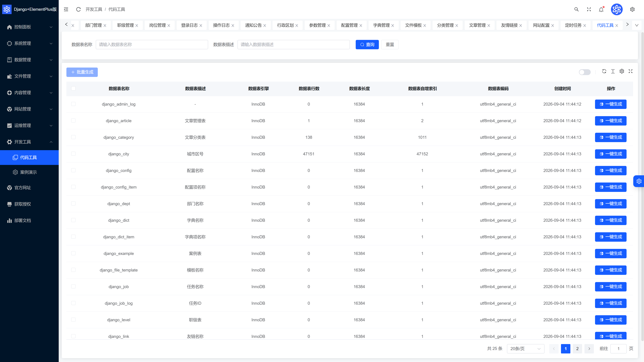644x362 pixels.
Task: Focus the 数据表名称 input field
Action: (152, 44)
